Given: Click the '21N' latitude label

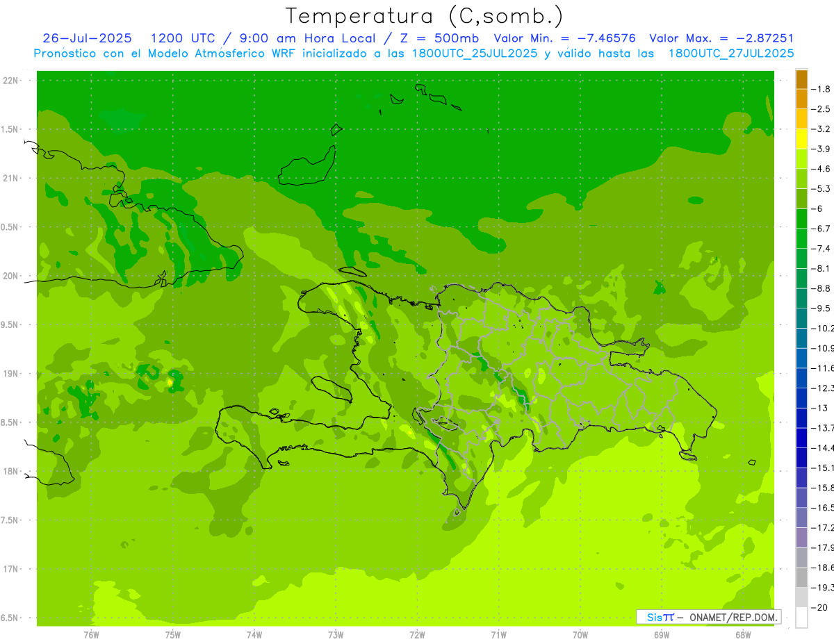Looking at the screenshot, I should (x=10, y=178).
